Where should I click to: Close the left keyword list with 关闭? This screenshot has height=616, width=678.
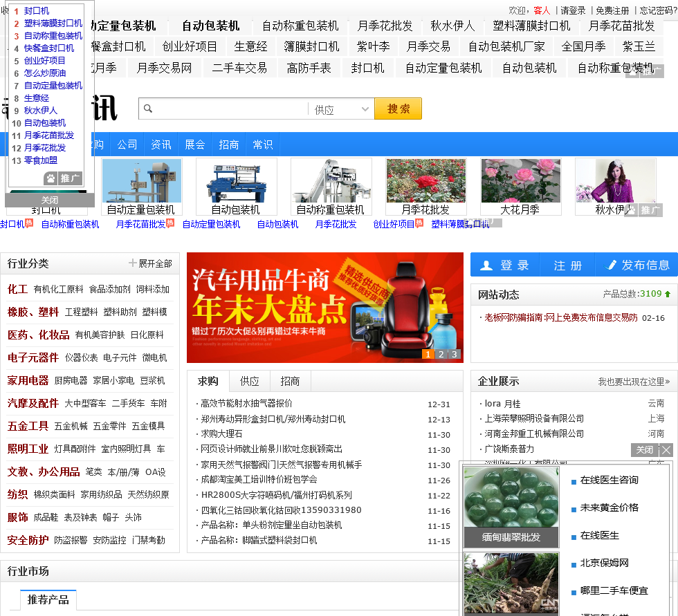(50, 200)
